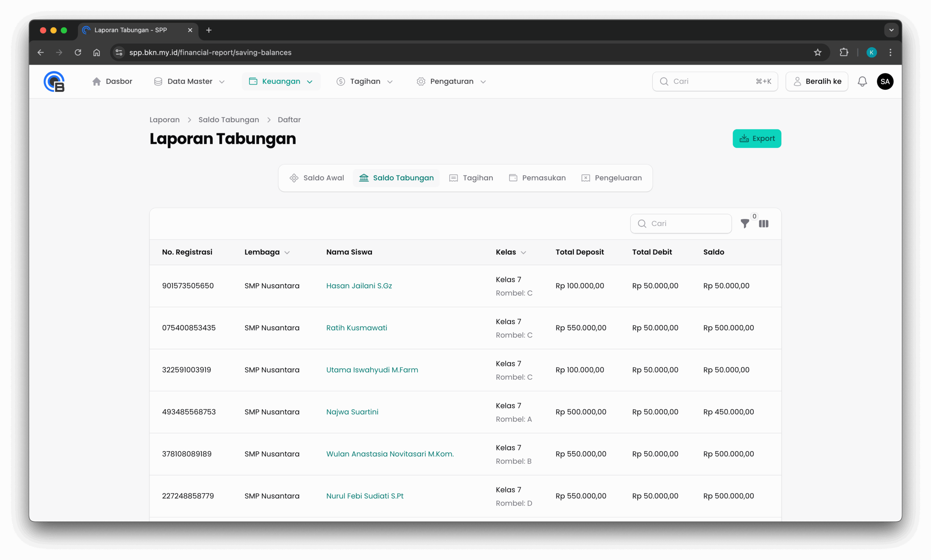Click the notifications bell icon
The width and height of the screenshot is (931, 560).
[x=862, y=81]
